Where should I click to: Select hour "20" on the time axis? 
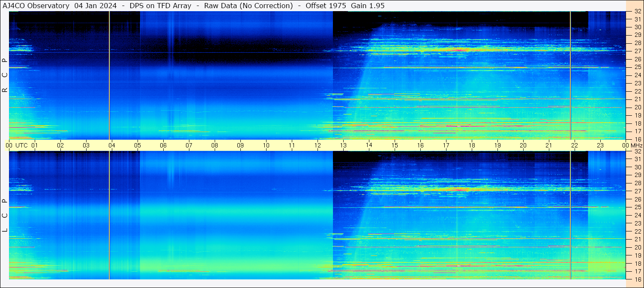click(x=523, y=145)
